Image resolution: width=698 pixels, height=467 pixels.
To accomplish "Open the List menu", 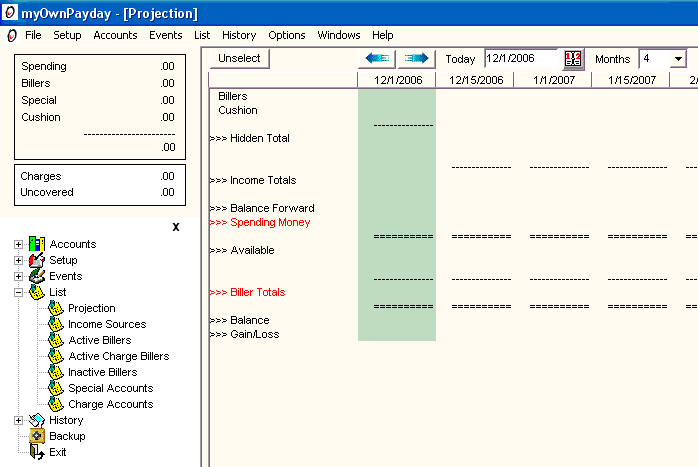I will click(202, 35).
